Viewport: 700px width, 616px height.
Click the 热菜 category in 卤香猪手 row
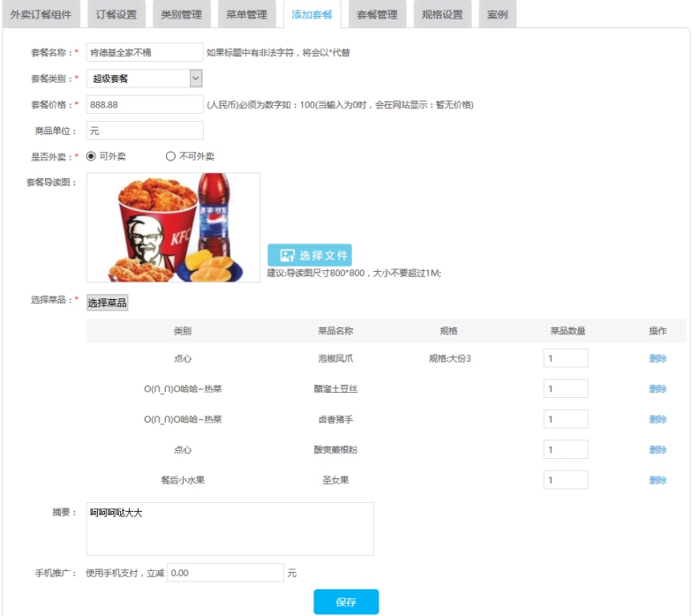183,419
